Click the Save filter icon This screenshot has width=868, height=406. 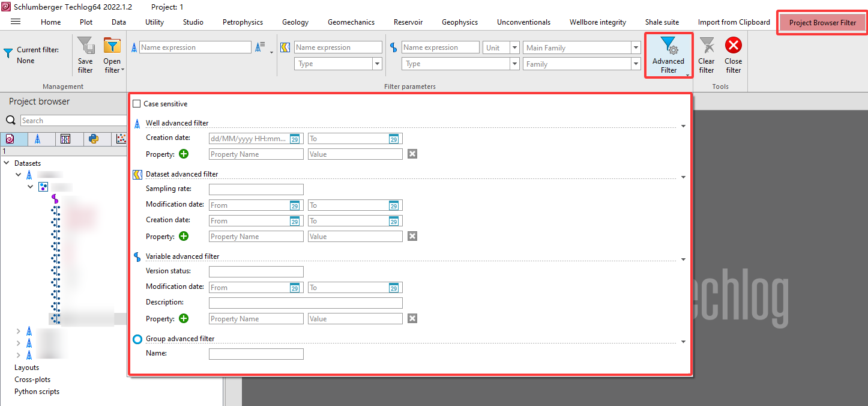(86, 46)
